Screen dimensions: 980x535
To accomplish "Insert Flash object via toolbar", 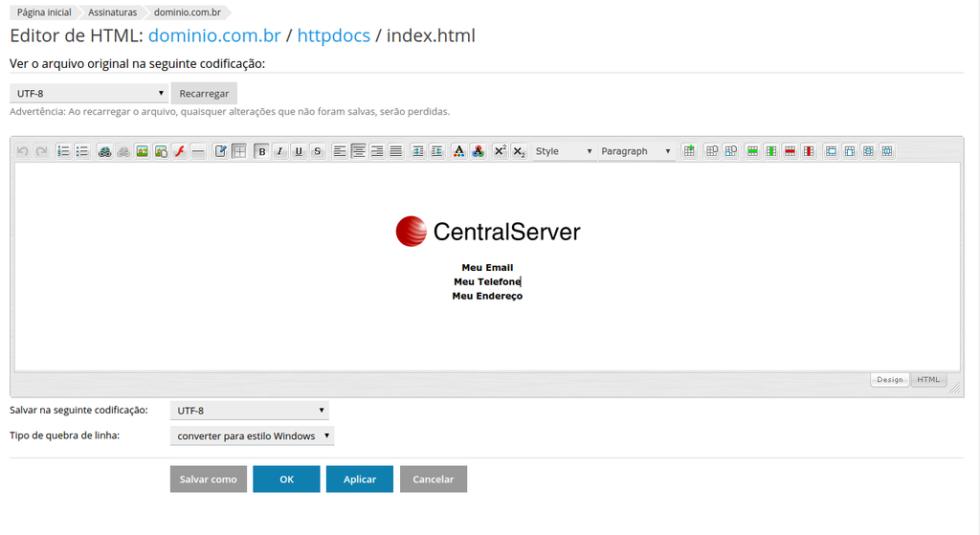I will [x=179, y=151].
